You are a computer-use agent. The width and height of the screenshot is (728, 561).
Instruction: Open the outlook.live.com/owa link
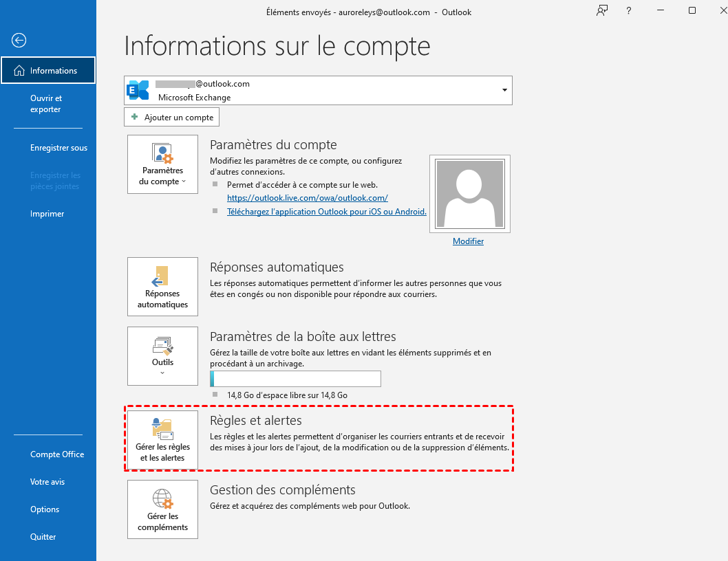click(308, 198)
